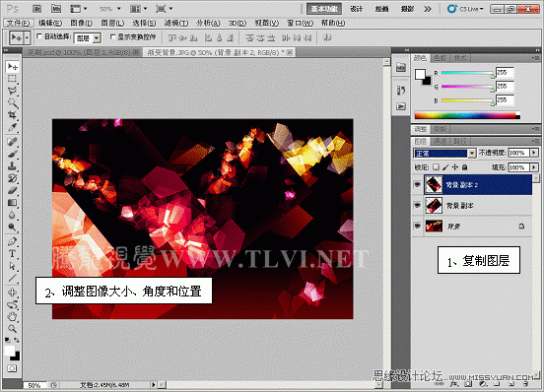Open the History panel icon in the dock
The height and width of the screenshot is (392, 544).
click(x=401, y=91)
